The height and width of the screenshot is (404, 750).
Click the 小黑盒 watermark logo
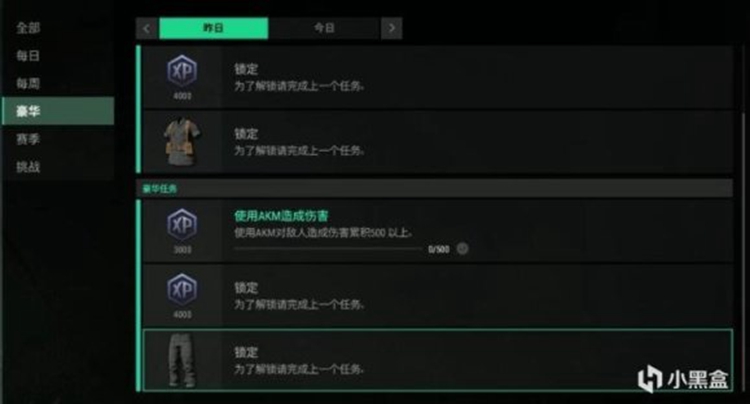[x=684, y=379]
